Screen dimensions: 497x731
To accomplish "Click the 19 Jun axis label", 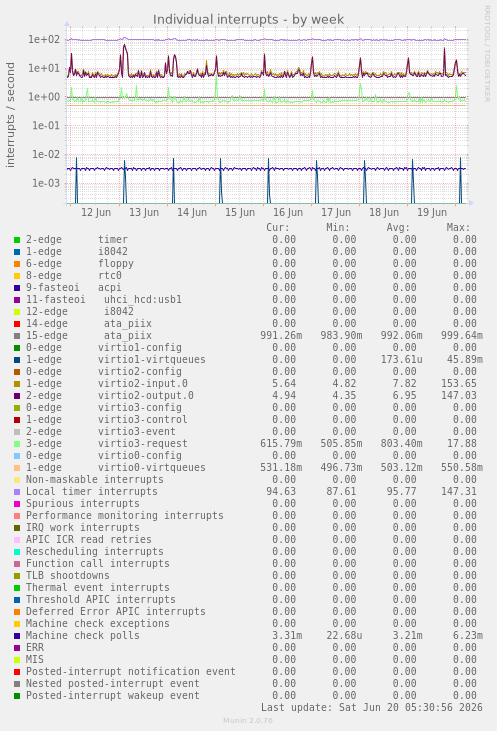I will point(432,213).
